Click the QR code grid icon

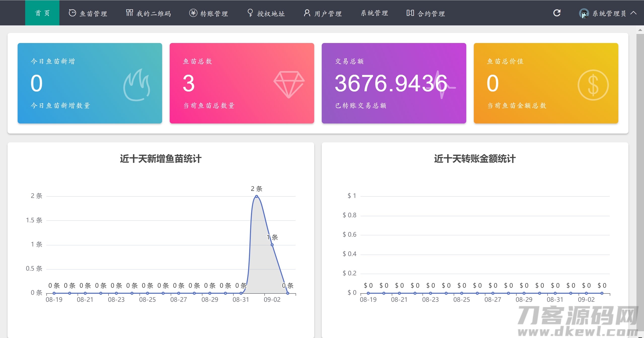(x=129, y=13)
